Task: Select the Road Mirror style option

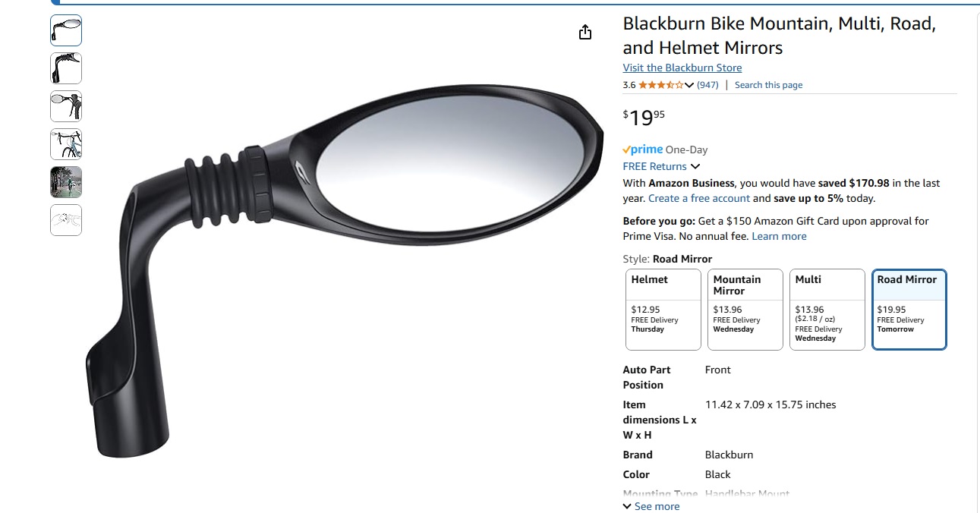Action: [x=909, y=310]
